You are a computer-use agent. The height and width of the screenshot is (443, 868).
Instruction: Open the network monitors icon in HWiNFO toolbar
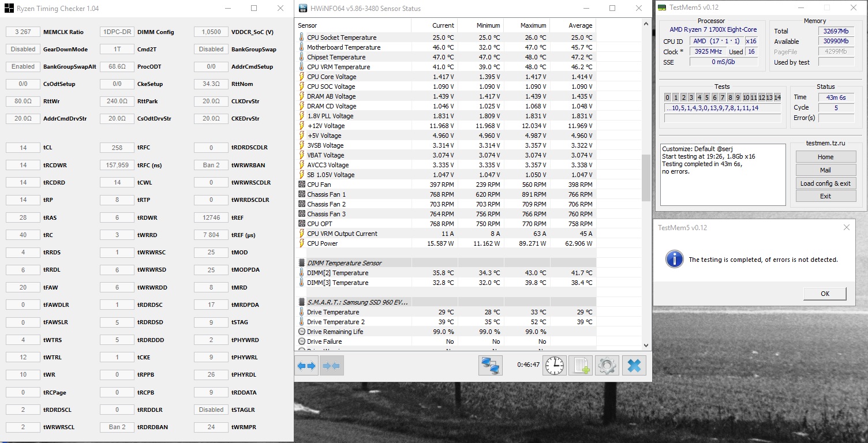coord(490,366)
